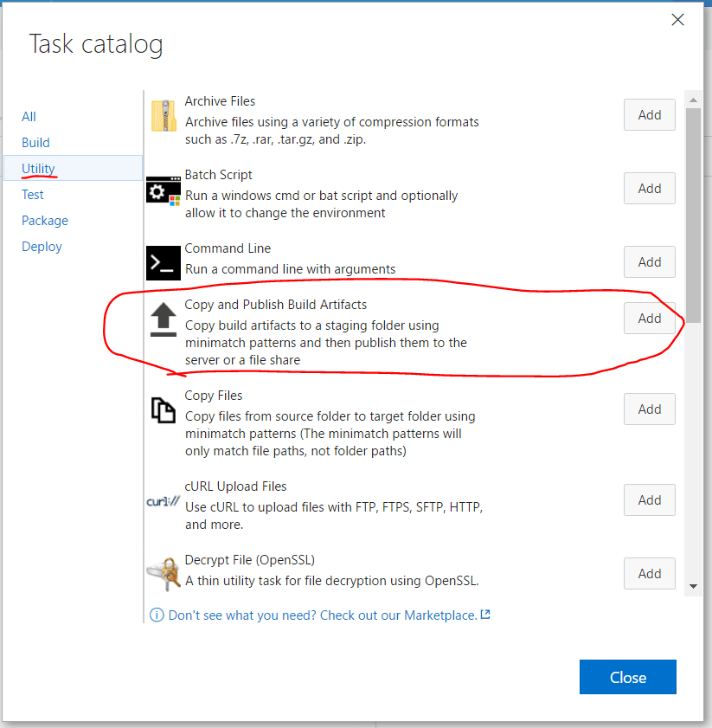The height and width of the screenshot is (728, 712).
Task: Add the Command Line task
Action: [650, 262]
